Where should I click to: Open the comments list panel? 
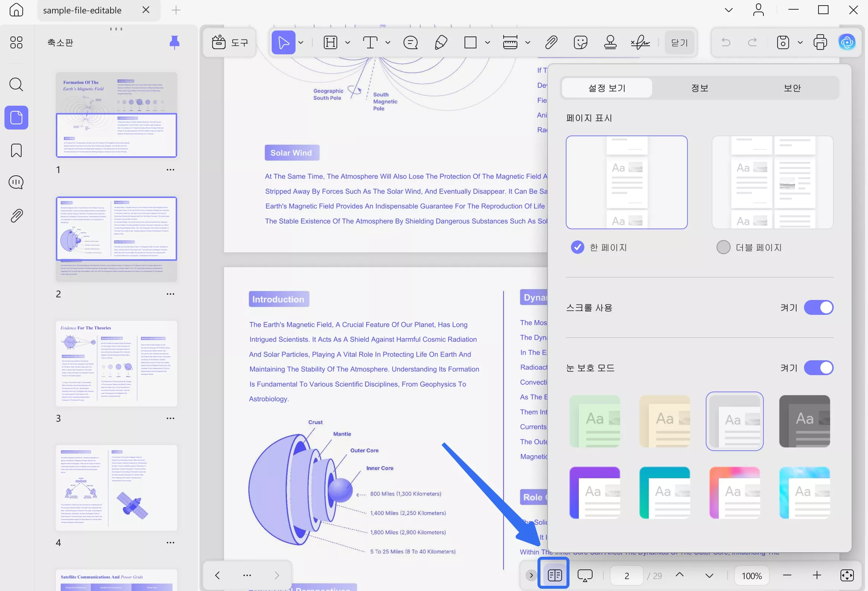click(x=16, y=183)
